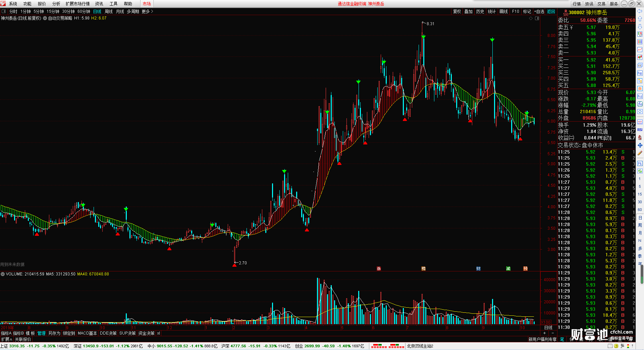
Task: Click the 返回 button
Action: [x=551, y=11]
